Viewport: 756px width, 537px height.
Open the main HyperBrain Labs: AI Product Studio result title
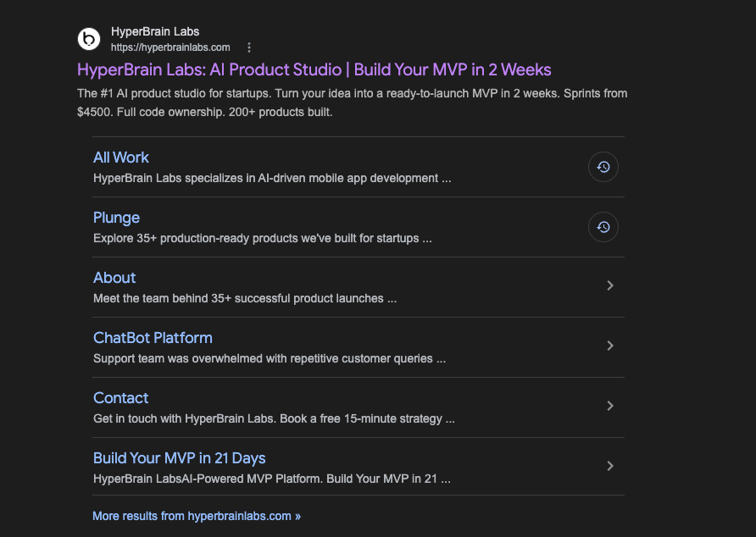tap(314, 70)
